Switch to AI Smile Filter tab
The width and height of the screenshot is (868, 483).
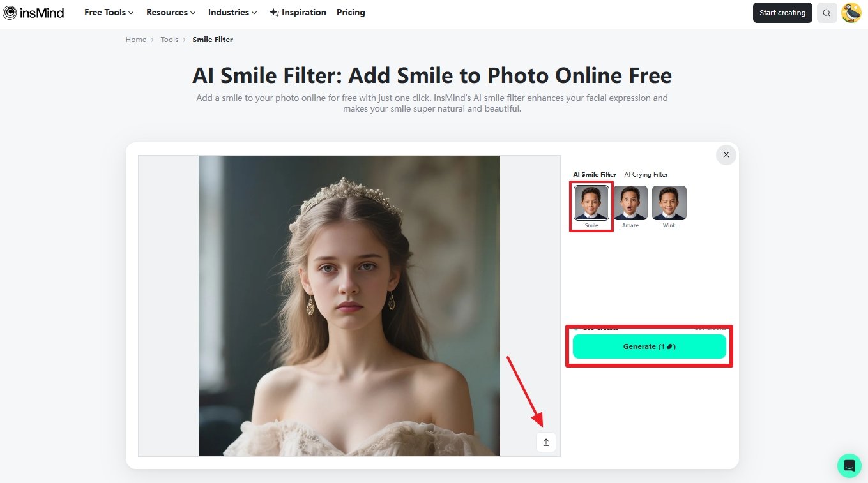point(595,174)
